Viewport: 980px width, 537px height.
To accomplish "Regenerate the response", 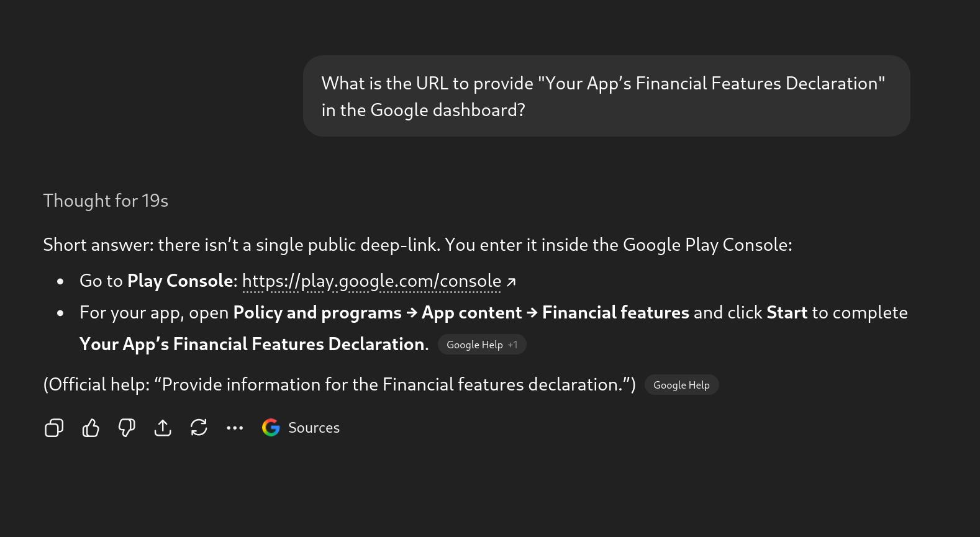I will coord(199,428).
